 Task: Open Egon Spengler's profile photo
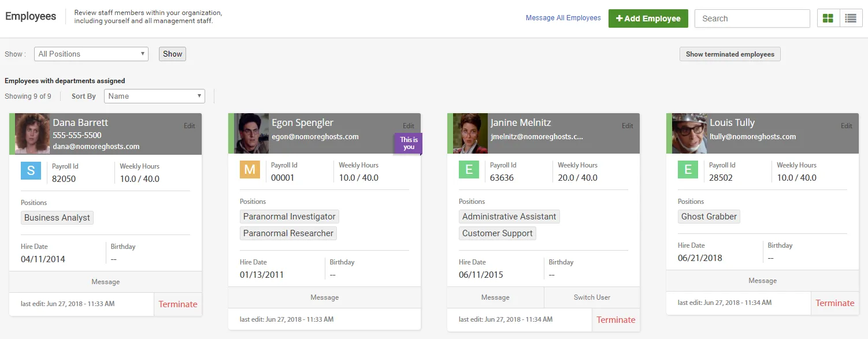[x=251, y=133]
